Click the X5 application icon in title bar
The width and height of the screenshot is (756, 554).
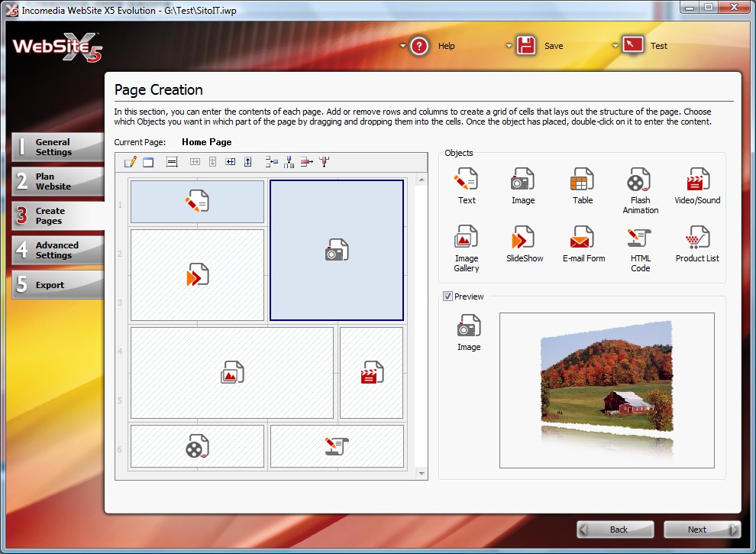tap(11, 10)
